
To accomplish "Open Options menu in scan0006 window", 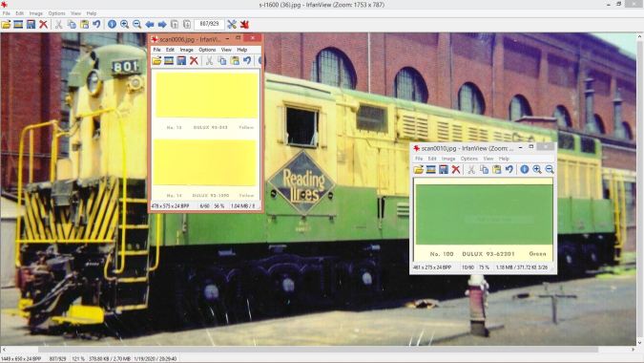I will (x=207, y=50).
